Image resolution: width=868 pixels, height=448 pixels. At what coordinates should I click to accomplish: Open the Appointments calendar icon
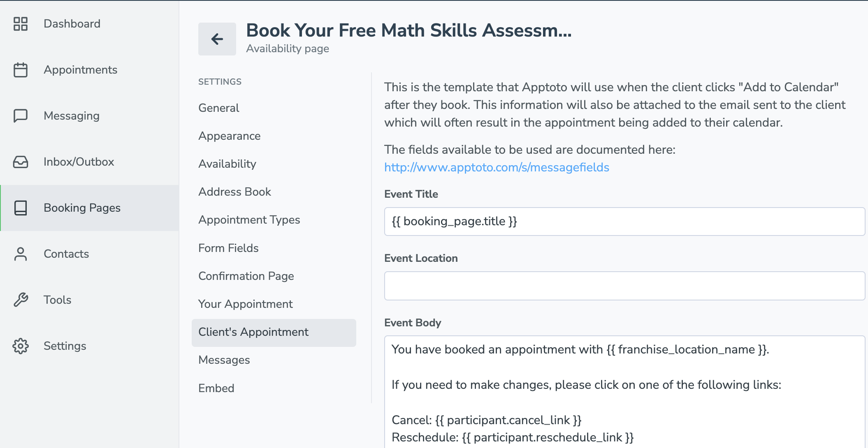pyautogui.click(x=20, y=70)
